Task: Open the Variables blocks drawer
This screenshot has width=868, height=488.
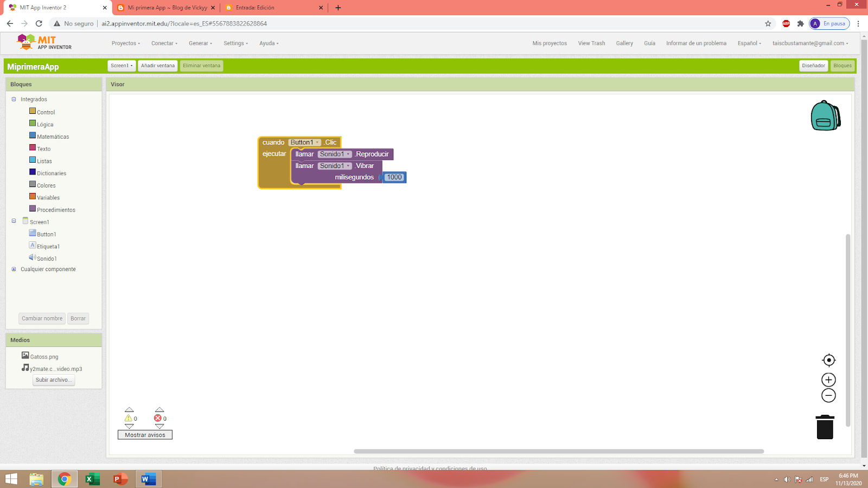Action: (48, 197)
